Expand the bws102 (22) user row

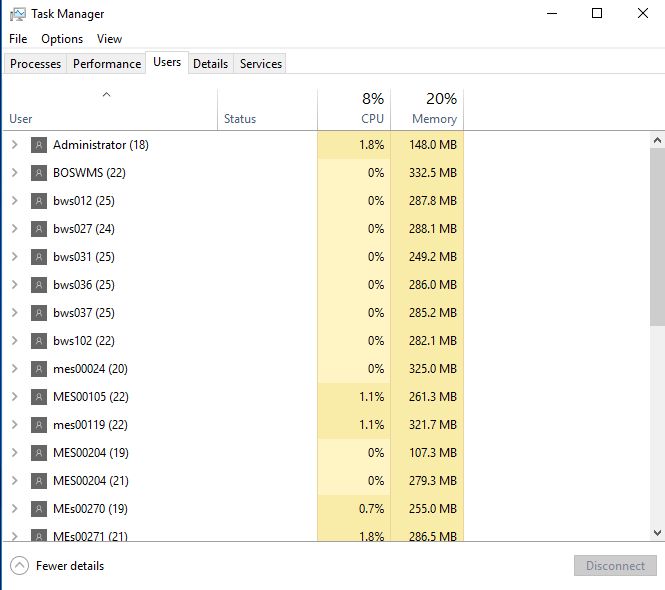(14, 341)
